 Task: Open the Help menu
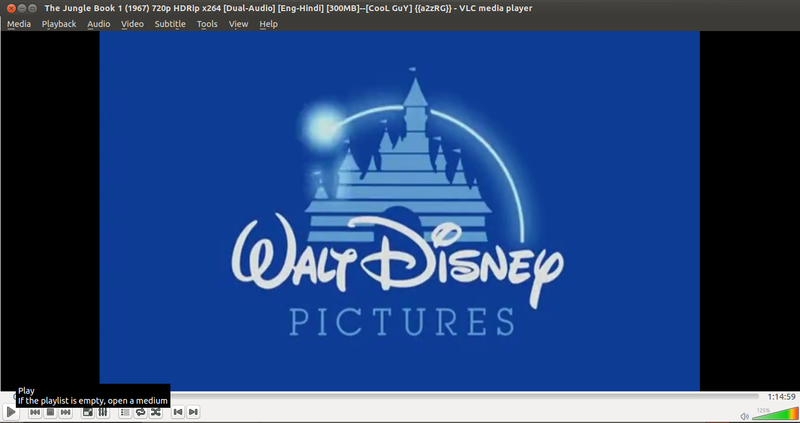point(268,24)
